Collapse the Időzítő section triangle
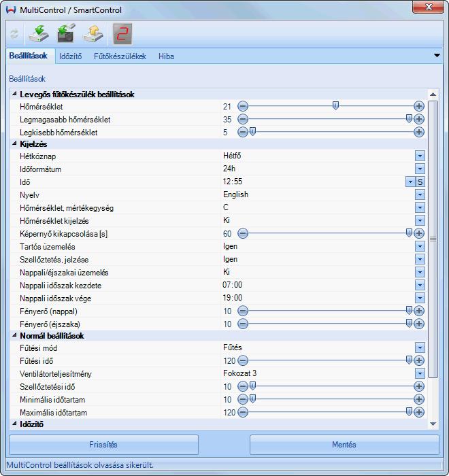Image resolution: width=449 pixels, height=476 pixels. [14, 423]
